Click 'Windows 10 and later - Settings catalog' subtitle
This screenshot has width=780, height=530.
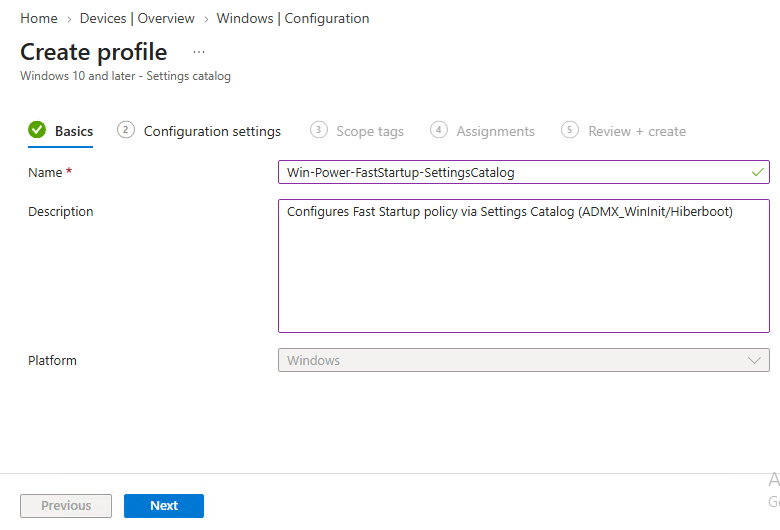click(125, 76)
